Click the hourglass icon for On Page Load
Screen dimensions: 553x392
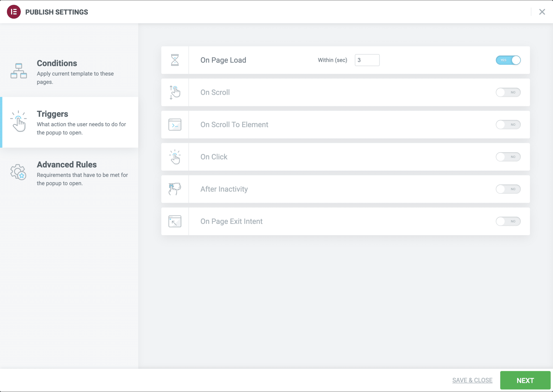[x=175, y=60]
